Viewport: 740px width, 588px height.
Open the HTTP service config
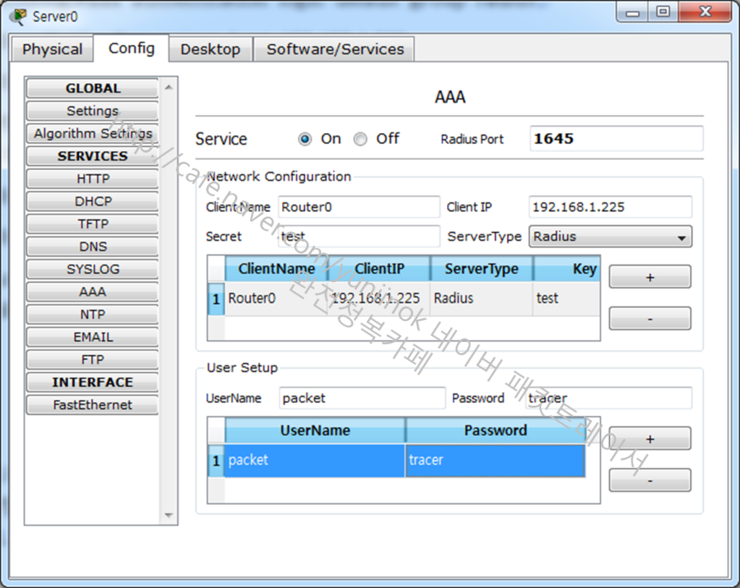click(92, 179)
